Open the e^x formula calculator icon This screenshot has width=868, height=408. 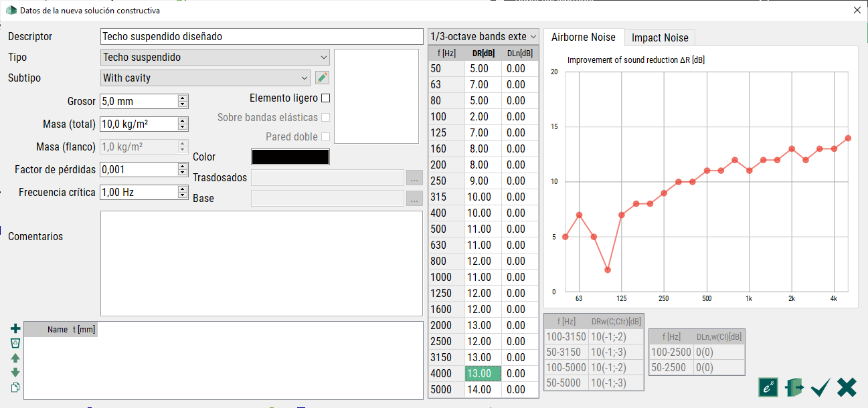click(768, 387)
